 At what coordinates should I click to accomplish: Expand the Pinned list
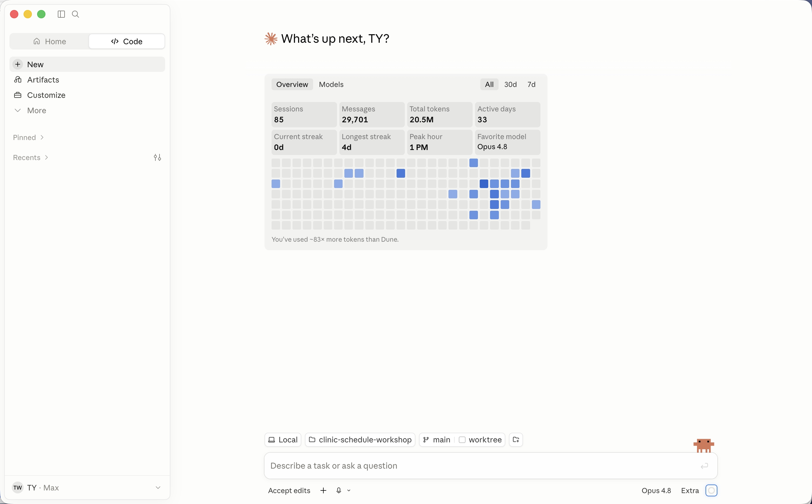(28, 137)
